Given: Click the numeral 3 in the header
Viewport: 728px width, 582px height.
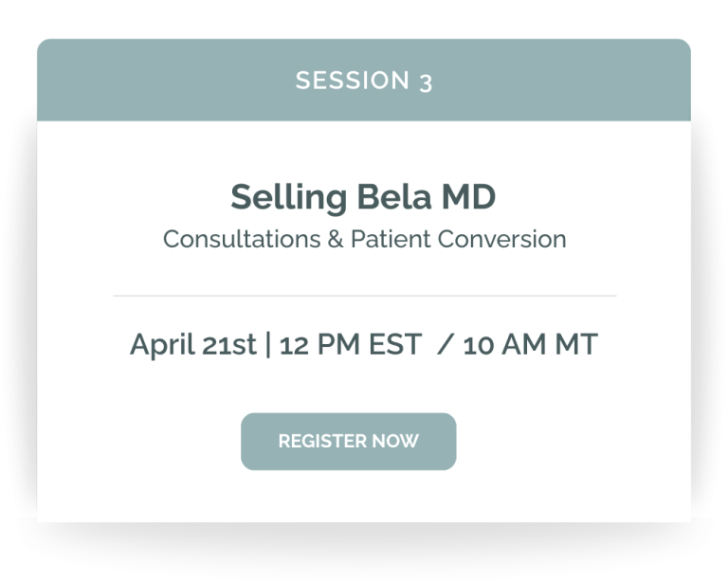Looking at the screenshot, I should coord(426,82).
